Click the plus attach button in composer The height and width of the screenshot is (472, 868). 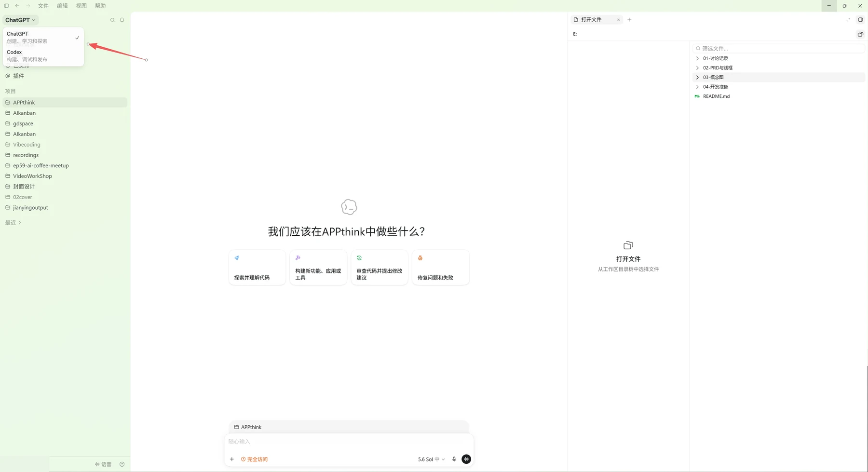coord(232,459)
